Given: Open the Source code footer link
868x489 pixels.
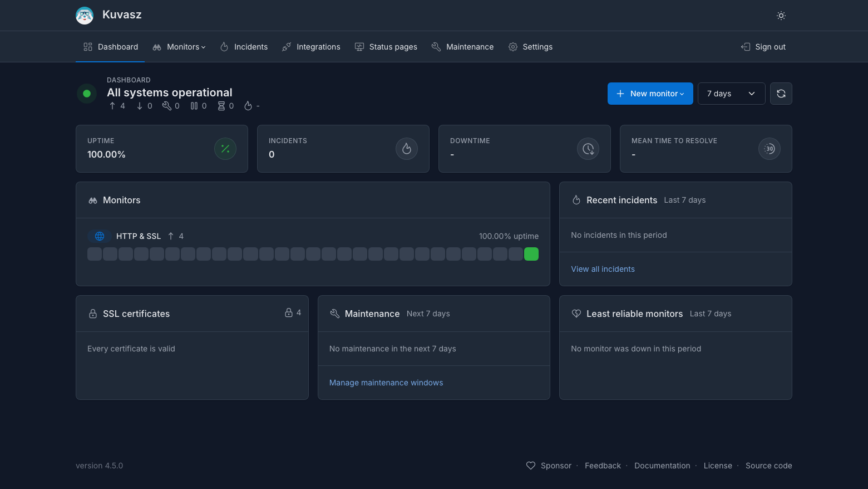Looking at the screenshot, I should click(769, 466).
